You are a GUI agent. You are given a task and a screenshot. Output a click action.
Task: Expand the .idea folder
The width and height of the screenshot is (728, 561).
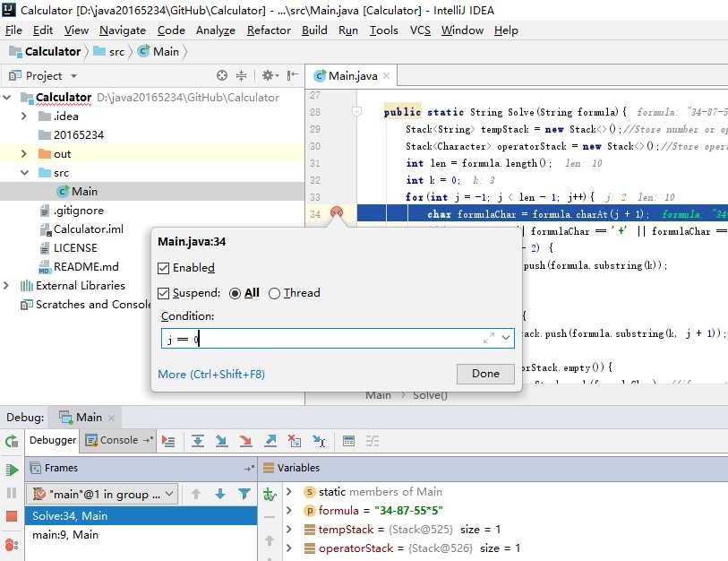click(24, 117)
